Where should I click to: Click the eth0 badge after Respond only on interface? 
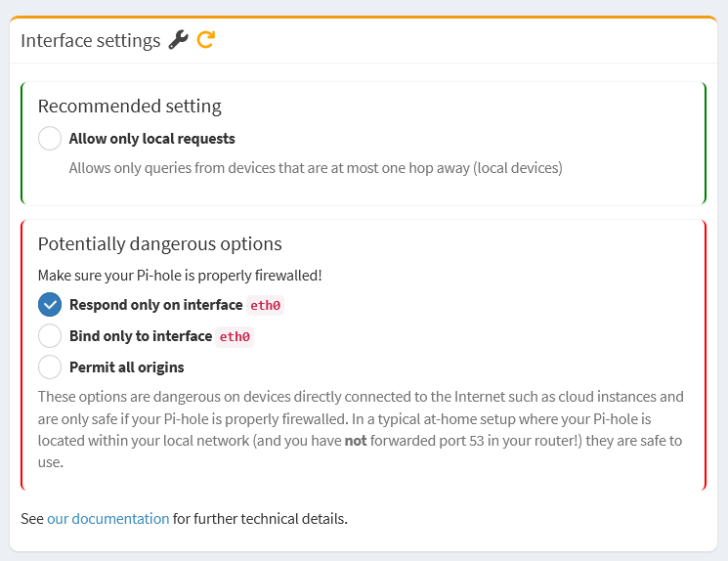[266, 306]
